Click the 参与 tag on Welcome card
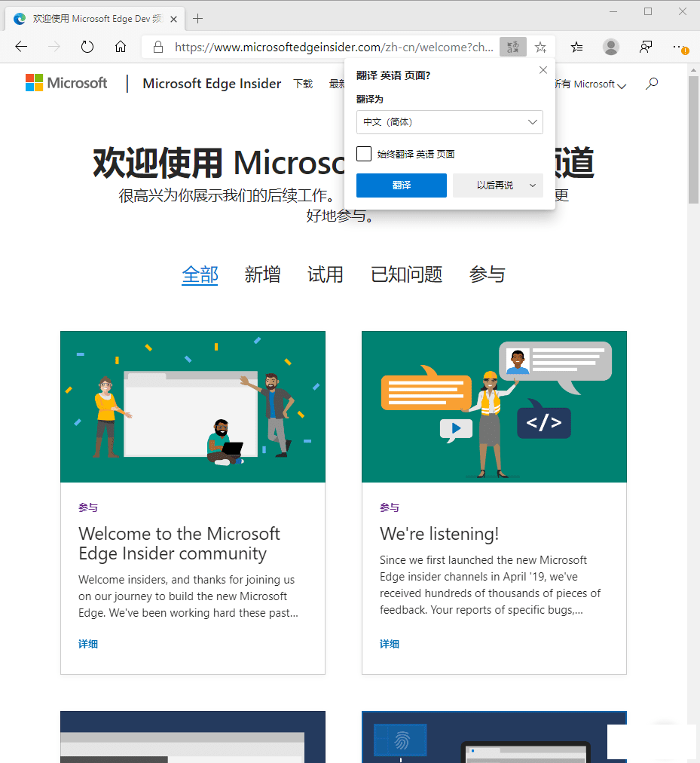 click(x=88, y=507)
